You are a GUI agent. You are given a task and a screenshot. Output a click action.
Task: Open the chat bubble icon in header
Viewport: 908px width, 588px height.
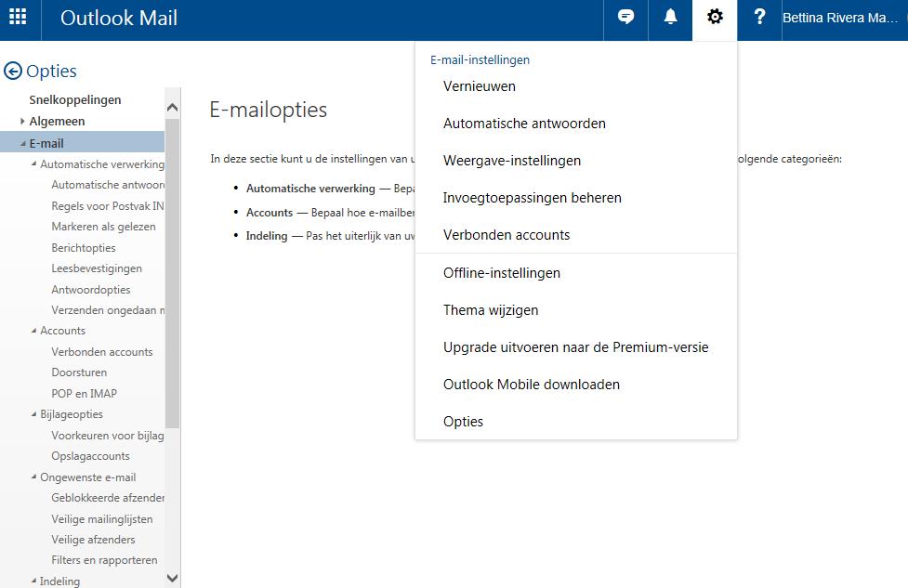click(626, 18)
